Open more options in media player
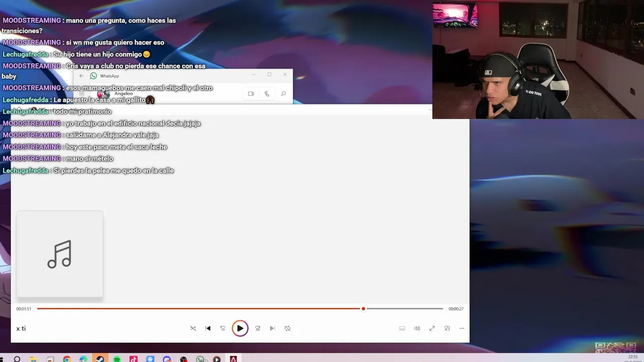Image resolution: width=644 pixels, height=362 pixels. [462, 328]
